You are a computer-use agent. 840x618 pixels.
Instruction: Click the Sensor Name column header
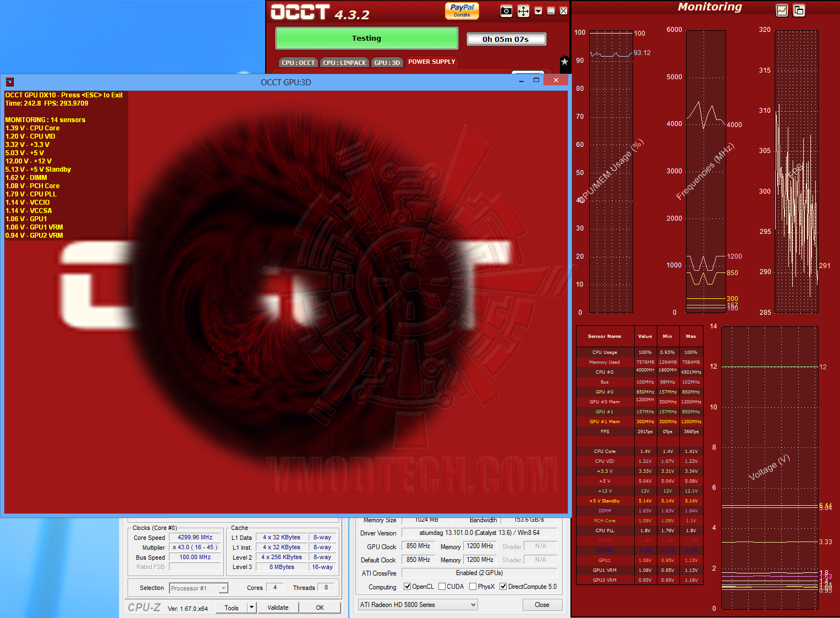click(605, 336)
